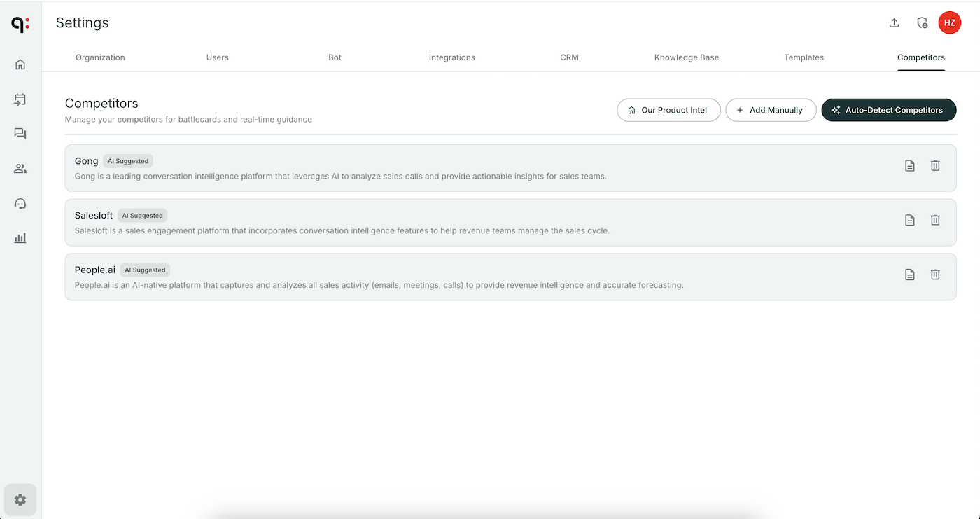Select the calendar meetings icon in sidebar
Viewport: 980px width, 519px height.
click(20, 99)
